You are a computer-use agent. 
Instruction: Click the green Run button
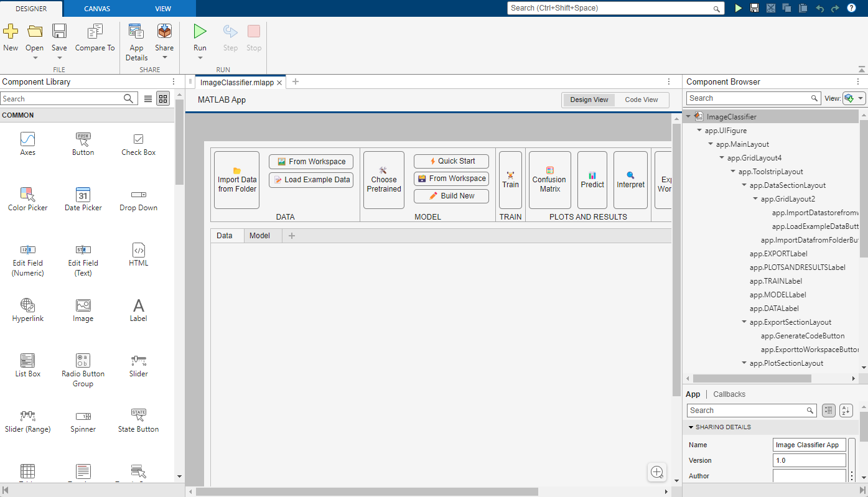click(x=200, y=32)
